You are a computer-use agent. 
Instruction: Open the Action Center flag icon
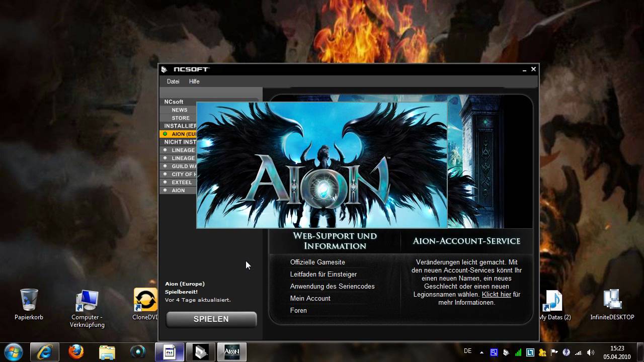(x=554, y=352)
